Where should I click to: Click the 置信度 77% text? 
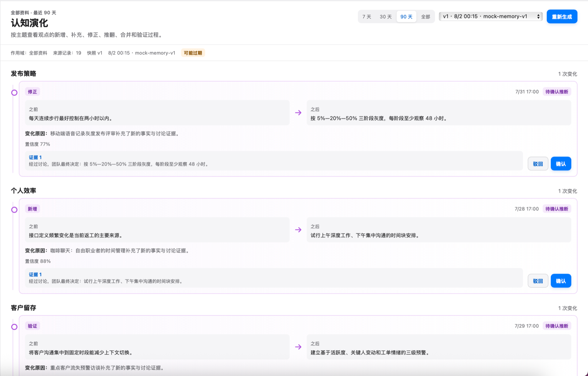37,144
